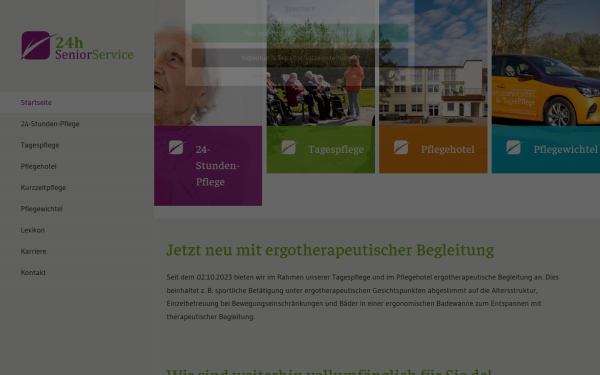Open Kurzzeitpflege in the sidebar menu

pos(77,188)
